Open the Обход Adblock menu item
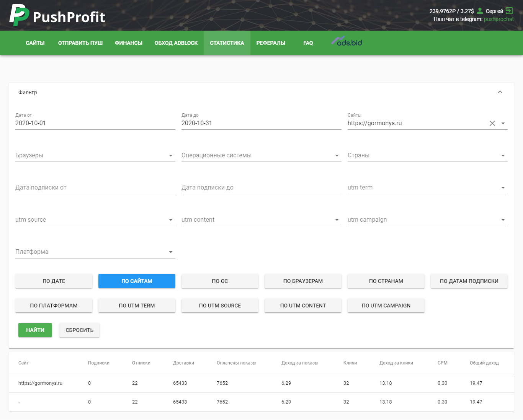This screenshot has width=523, height=420. click(x=176, y=43)
